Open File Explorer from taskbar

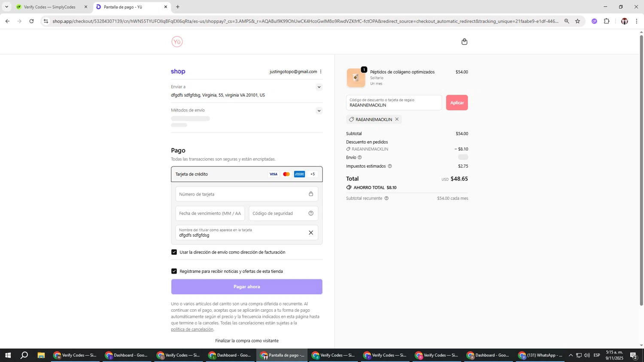coord(41,355)
